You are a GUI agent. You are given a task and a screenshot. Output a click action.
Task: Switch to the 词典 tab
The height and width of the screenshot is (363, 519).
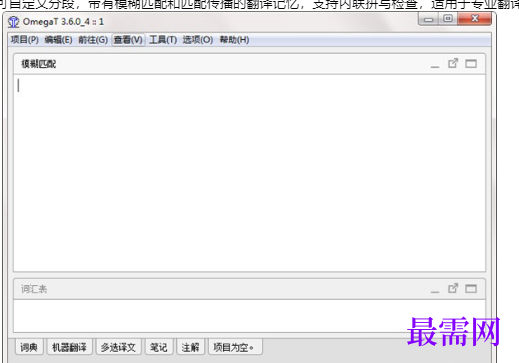29,347
